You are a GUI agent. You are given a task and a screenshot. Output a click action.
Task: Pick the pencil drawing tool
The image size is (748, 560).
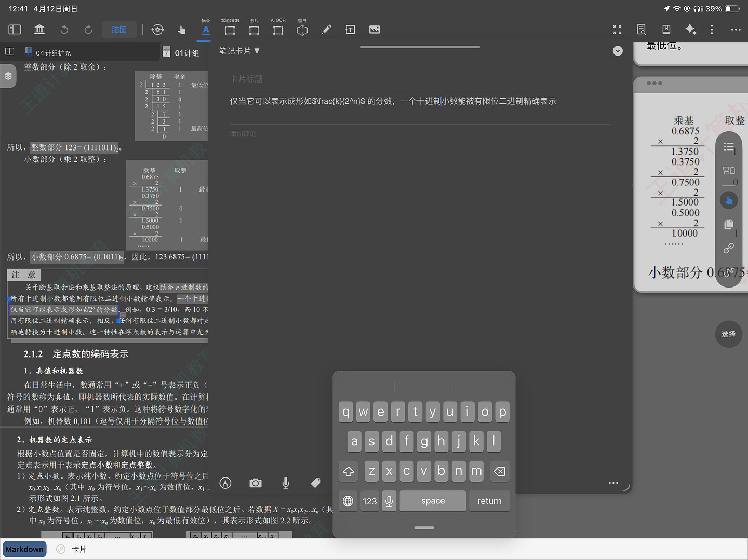[326, 30]
